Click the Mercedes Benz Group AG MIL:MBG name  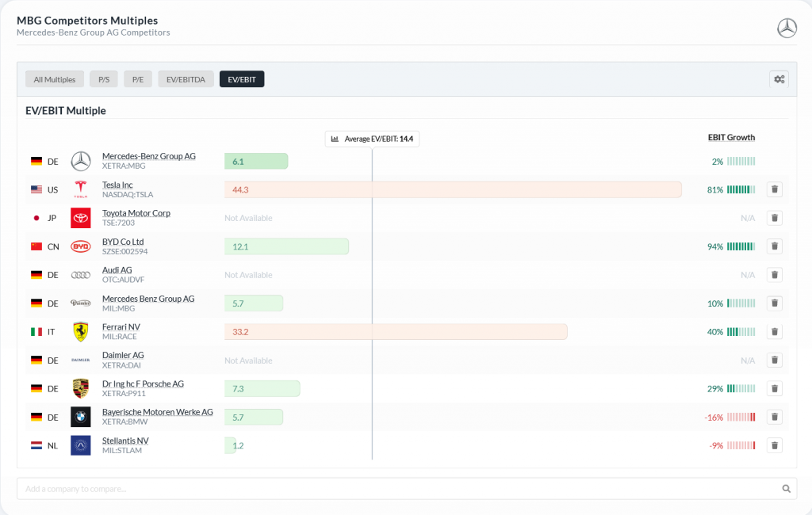pyautogui.click(x=148, y=299)
